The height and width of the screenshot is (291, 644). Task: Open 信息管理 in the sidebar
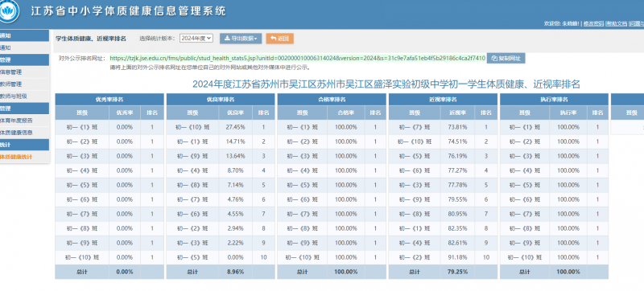pos(25,72)
